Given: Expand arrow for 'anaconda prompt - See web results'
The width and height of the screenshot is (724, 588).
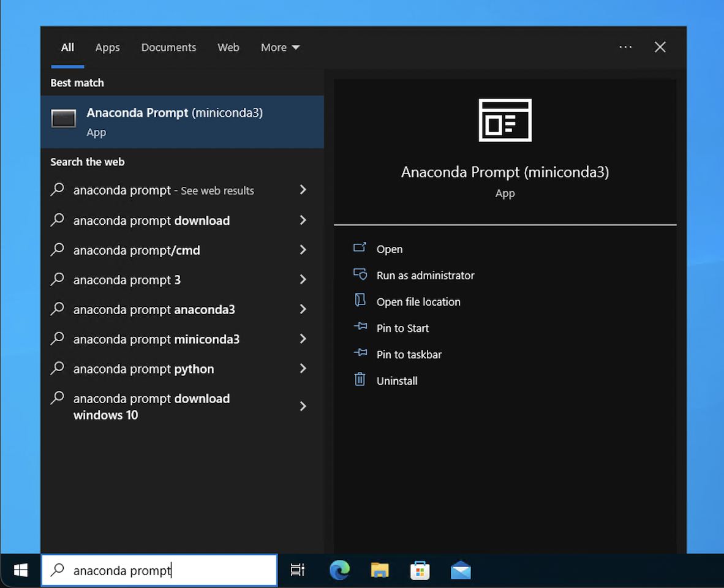Looking at the screenshot, I should [303, 190].
